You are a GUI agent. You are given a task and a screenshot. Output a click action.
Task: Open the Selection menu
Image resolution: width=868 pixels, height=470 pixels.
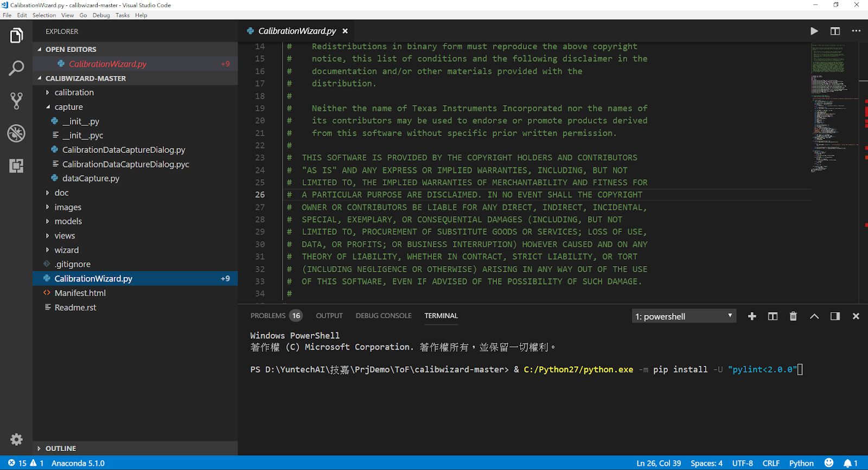pyautogui.click(x=44, y=15)
